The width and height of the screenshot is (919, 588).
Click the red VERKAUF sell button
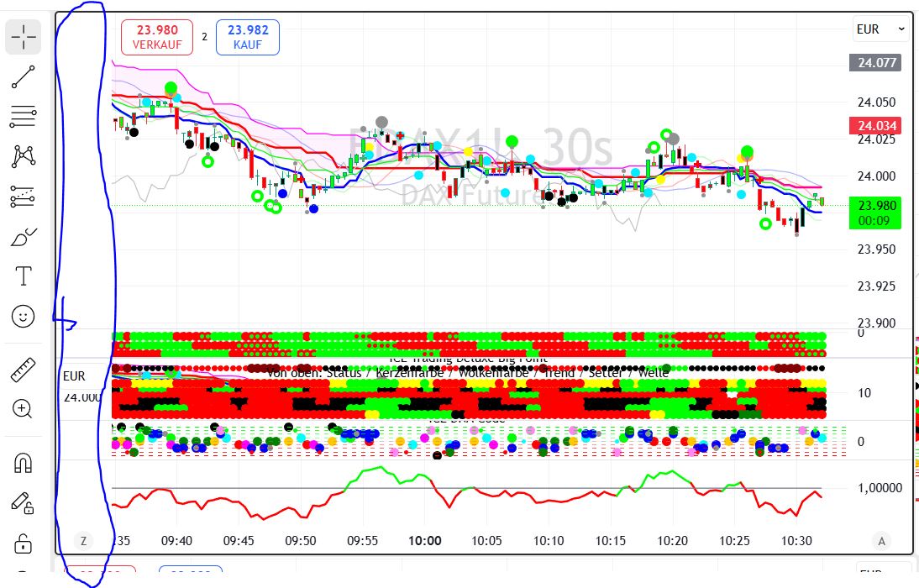(157, 37)
